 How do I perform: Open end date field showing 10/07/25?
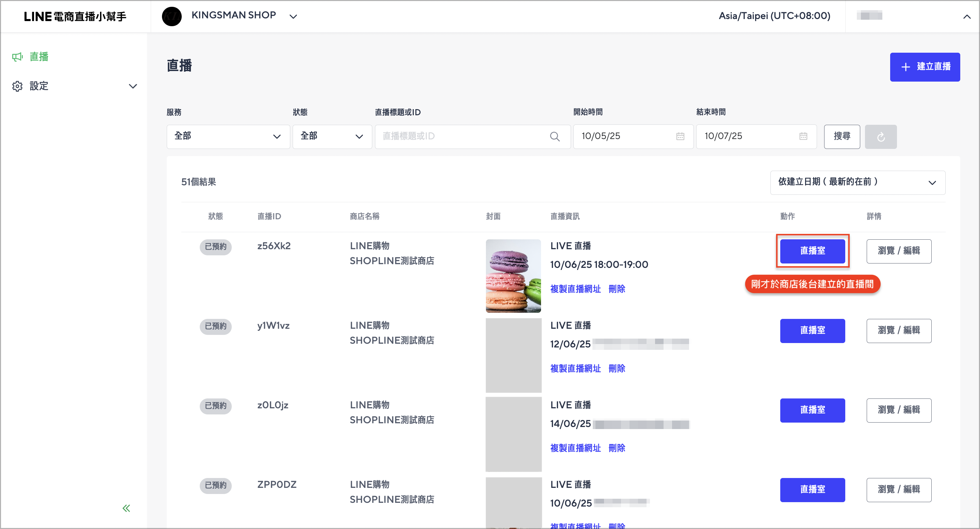756,136
